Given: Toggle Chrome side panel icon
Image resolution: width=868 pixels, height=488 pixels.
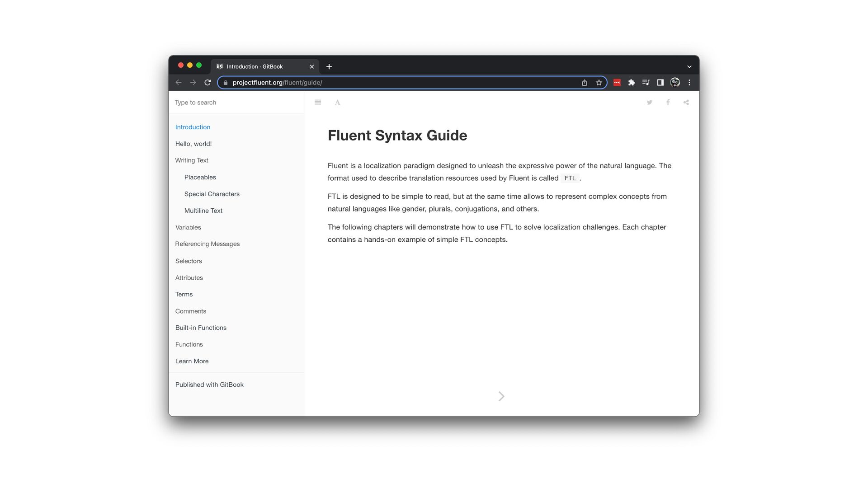Looking at the screenshot, I should click(660, 83).
